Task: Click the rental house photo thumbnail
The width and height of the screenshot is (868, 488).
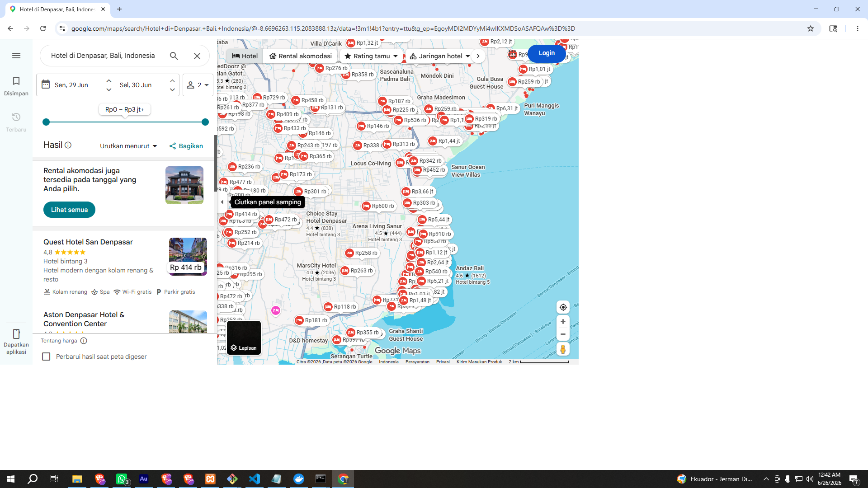Action: [184, 185]
